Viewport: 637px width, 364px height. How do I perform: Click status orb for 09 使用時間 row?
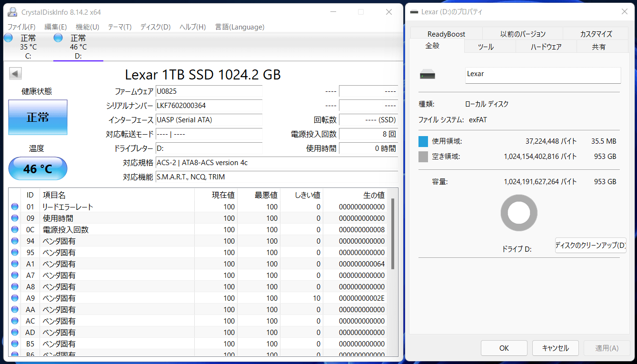15,218
